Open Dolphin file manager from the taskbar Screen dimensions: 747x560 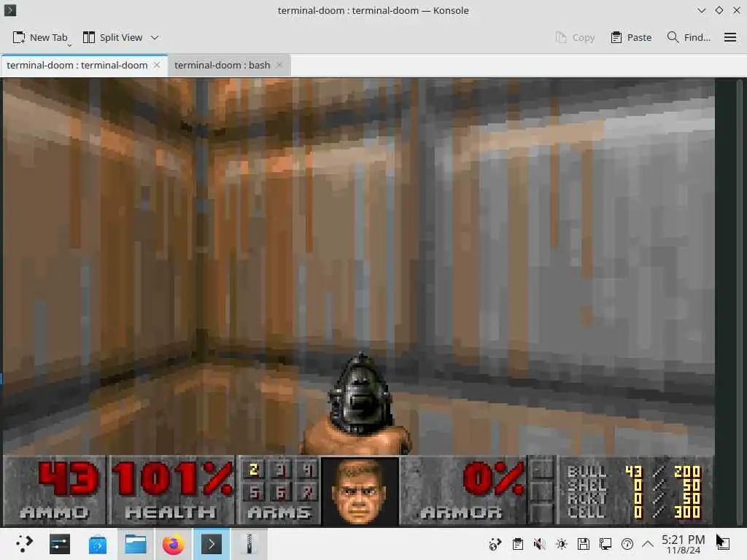(135, 544)
